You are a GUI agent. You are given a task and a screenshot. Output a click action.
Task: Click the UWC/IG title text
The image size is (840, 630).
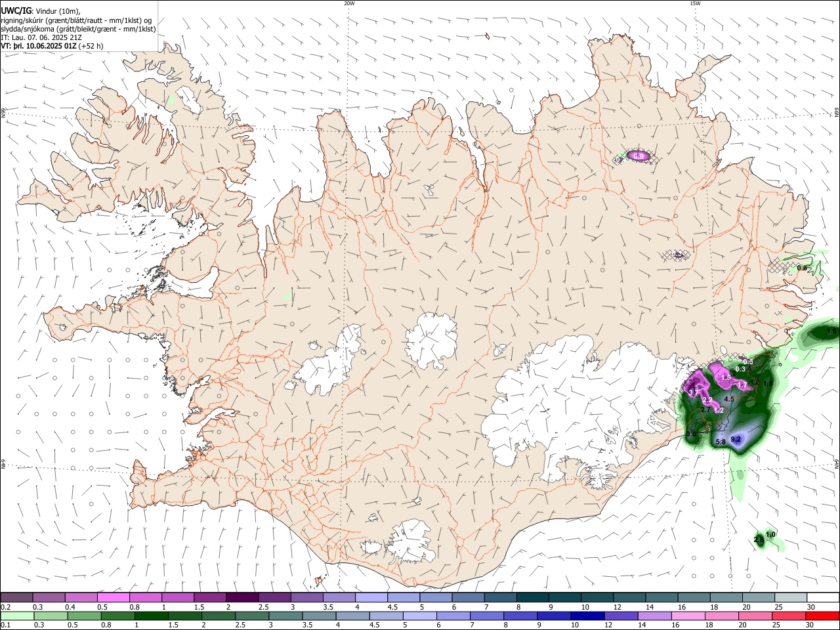(x=16, y=10)
